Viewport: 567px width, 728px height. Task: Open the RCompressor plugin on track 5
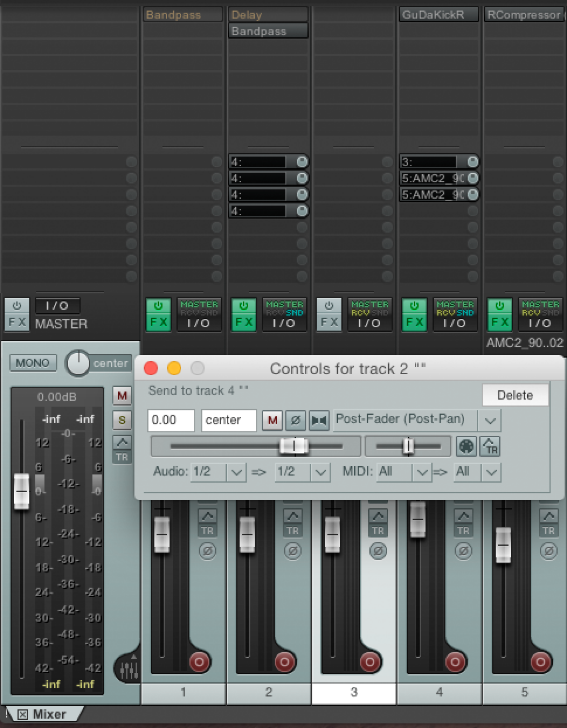pyautogui.click(x=524, y=15)
